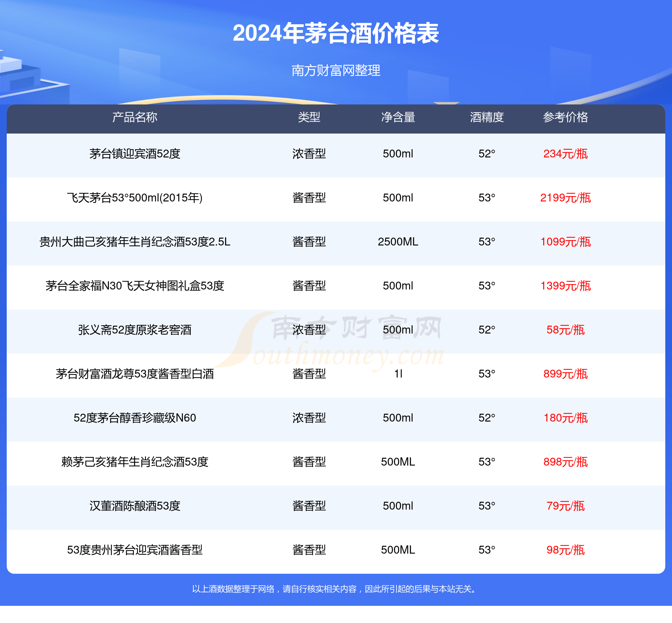
Task: Click the 参考价格 column header
Action: pyautogui.click(x=566, y=117)
